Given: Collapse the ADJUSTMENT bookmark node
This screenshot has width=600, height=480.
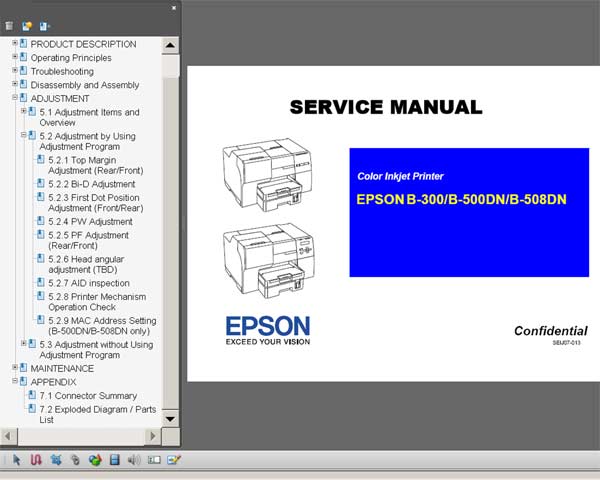Looking at the screenshot, I should 15,97.
